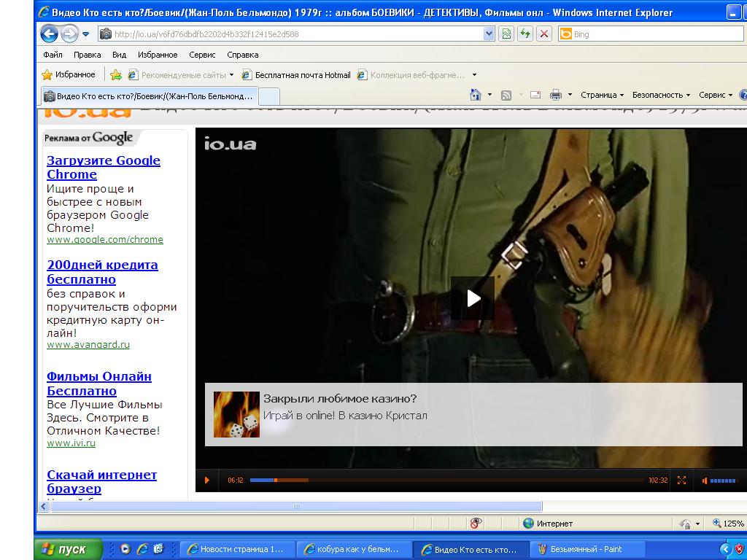Viewport: 747px width, 560px height.
Task: Open a new blank tab
Action: (x=268, y=97)
